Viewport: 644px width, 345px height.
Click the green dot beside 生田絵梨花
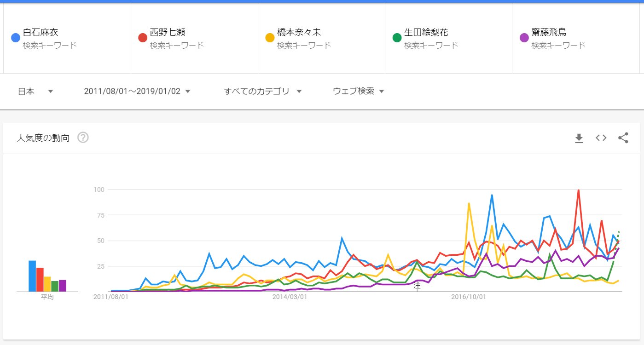coord(397,38)
